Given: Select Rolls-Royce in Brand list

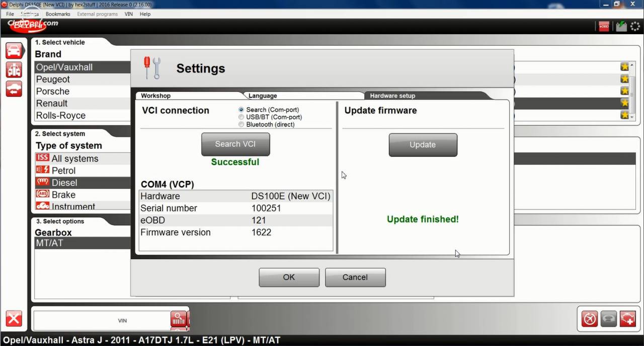Looking at the screenshot, I should [x=83, y=115].
